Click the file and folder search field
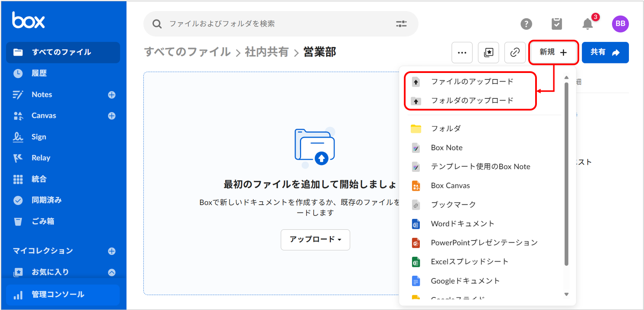Screen dimensions: 644x310 276,24
